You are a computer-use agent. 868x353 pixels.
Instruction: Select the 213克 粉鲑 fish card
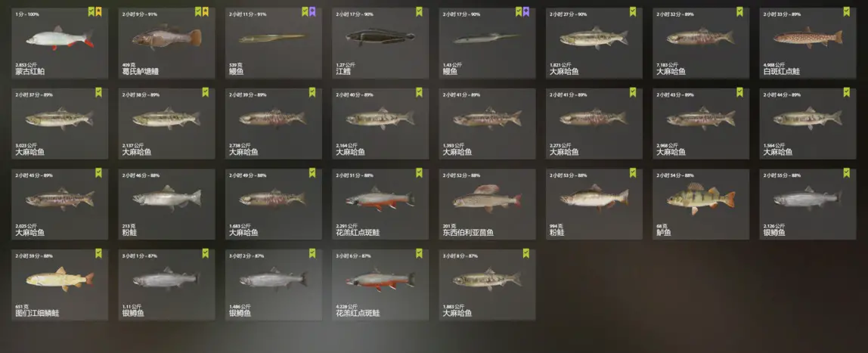pos(166,204)
